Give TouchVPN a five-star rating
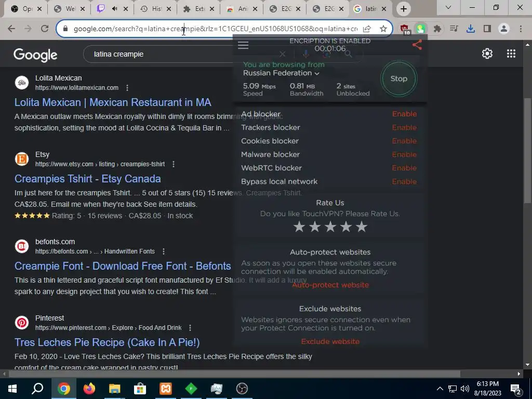Image resolution: width=532 pixels, height=399 pixels. pos(362,227)
